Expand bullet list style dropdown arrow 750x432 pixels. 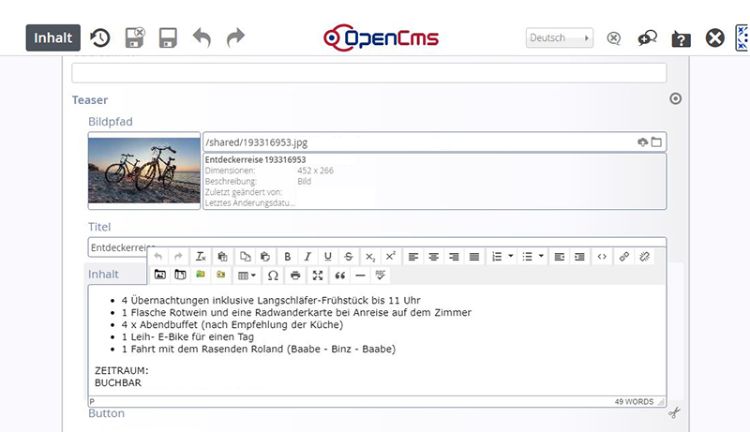pyautogui.click(x=541, y=256)
